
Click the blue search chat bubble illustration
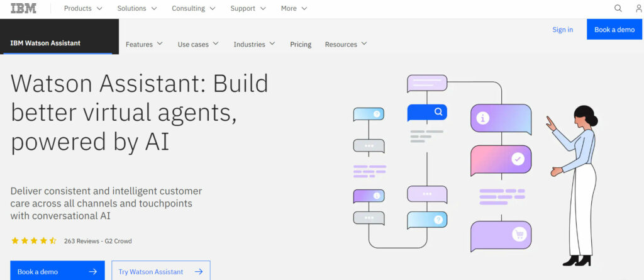click(427, 113)
